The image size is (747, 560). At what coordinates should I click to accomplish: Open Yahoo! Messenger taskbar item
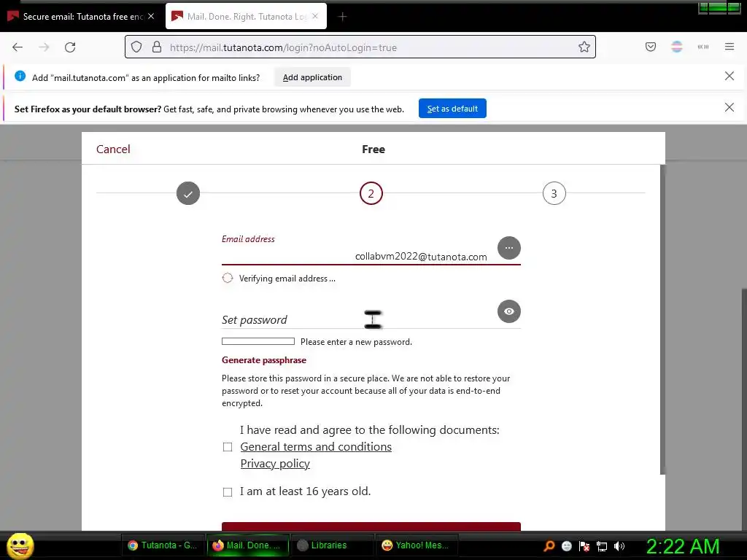tap(417, 545)
